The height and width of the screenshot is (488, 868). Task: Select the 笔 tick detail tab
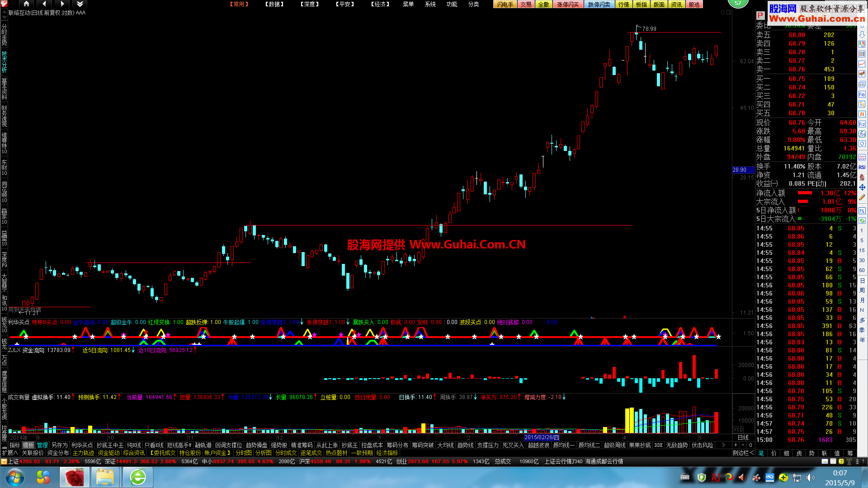pos(761,453)
